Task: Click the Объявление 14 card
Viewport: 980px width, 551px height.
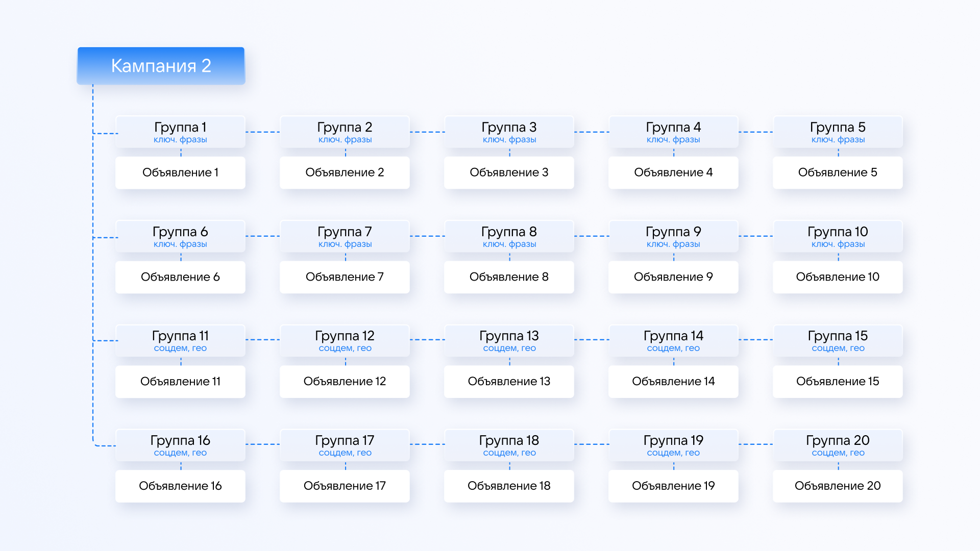Action: pyautogui.click(x=673, y=382)
